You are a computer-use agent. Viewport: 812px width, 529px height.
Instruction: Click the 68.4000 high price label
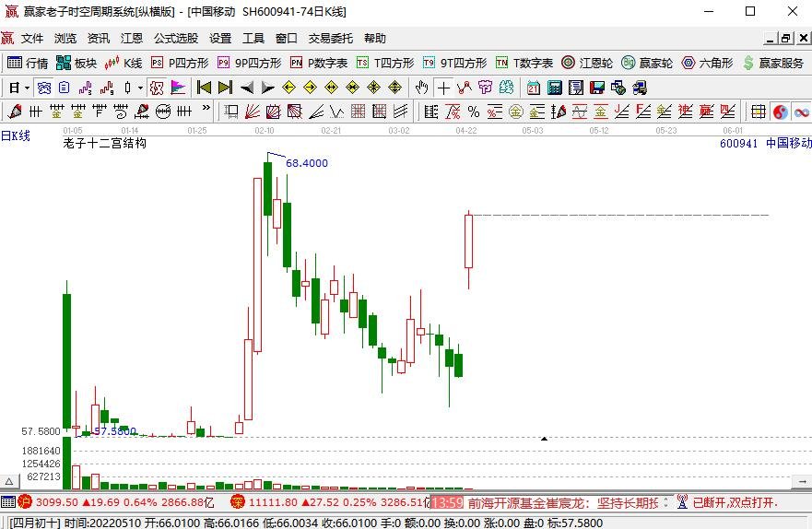(x=307, y=163)
